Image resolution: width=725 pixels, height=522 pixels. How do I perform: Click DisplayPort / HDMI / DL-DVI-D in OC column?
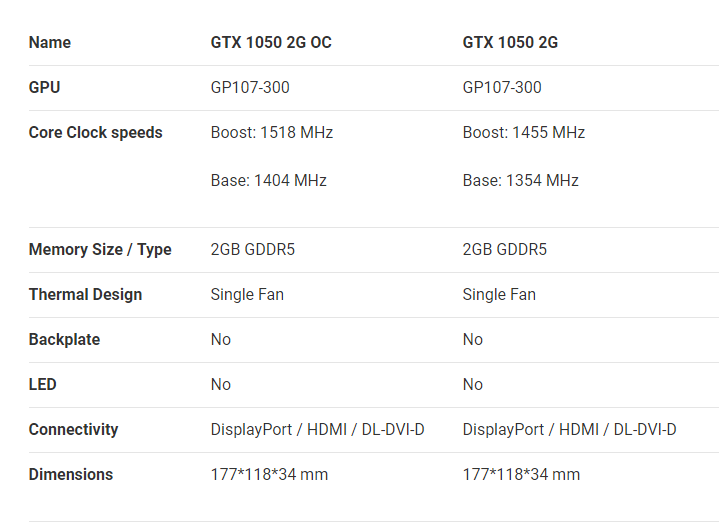pos(318,430)
